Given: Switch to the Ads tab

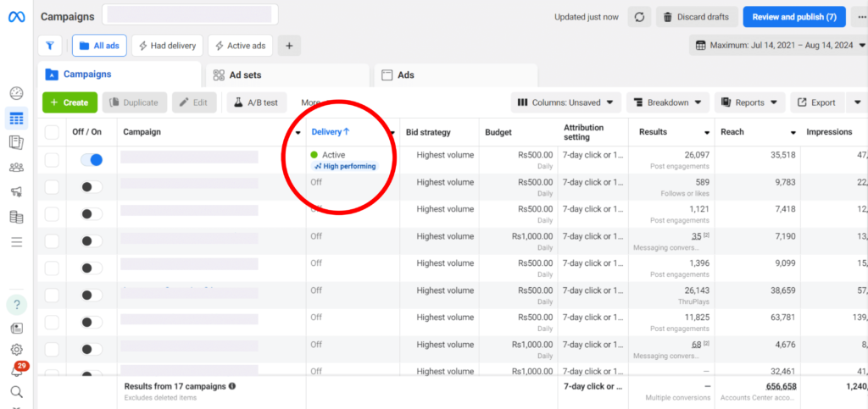Looking at the screenshot, I should pos(455,75).
